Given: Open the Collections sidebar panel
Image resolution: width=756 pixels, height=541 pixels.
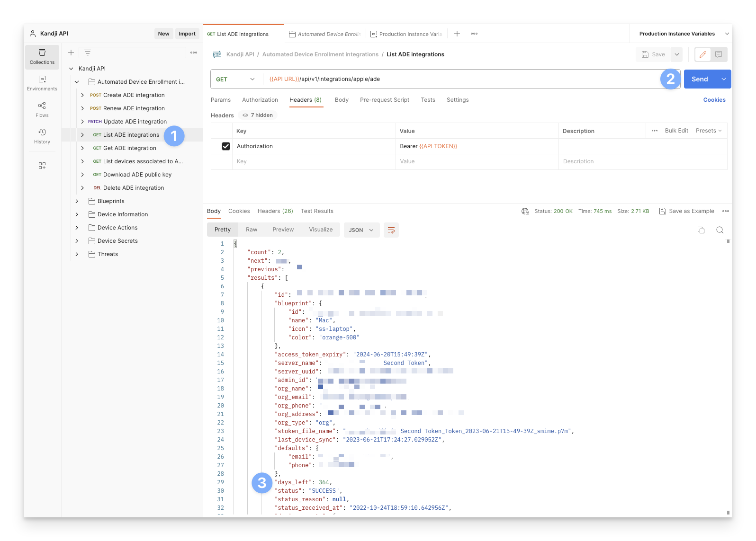Looking at the screenshot, I should coord(42,57).
